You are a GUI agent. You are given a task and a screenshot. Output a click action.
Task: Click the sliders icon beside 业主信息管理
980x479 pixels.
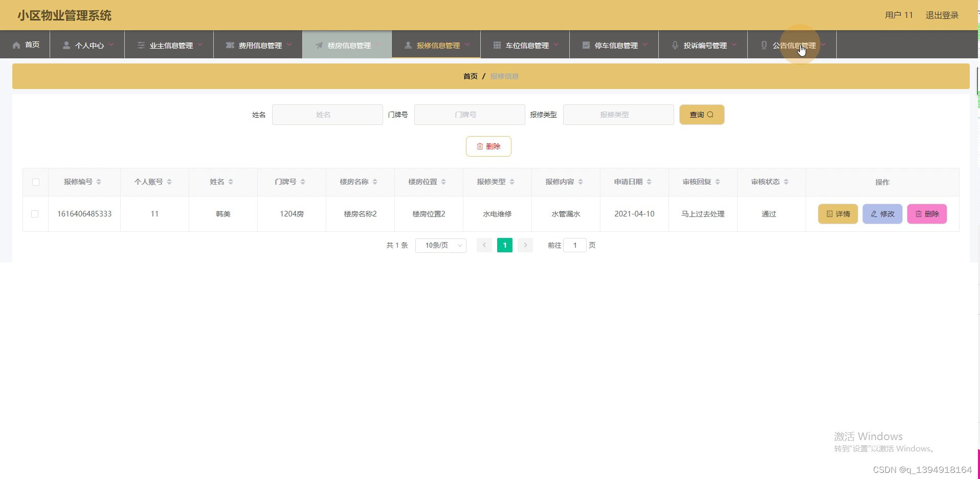click(x=141, y=45)
